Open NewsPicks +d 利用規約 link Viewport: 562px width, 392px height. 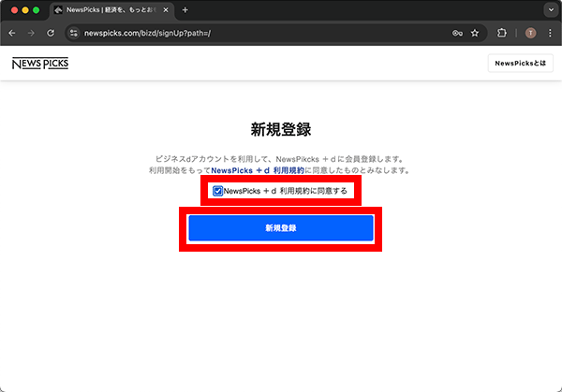258,170
